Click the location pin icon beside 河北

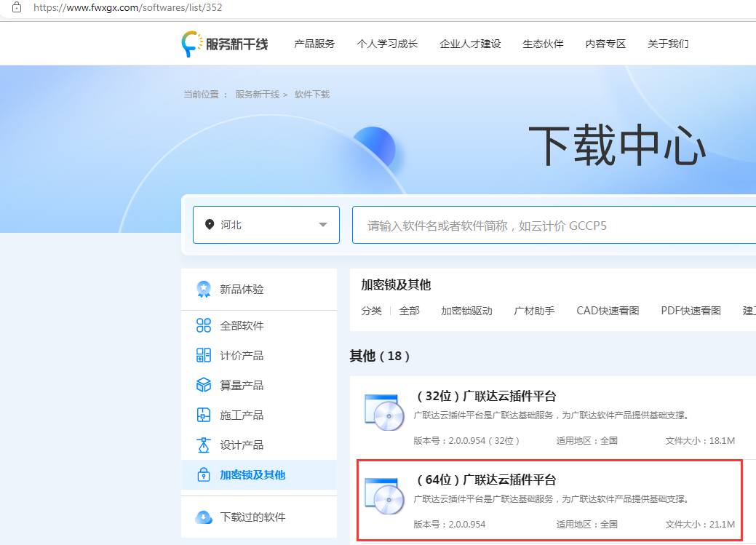pos(210,224)
